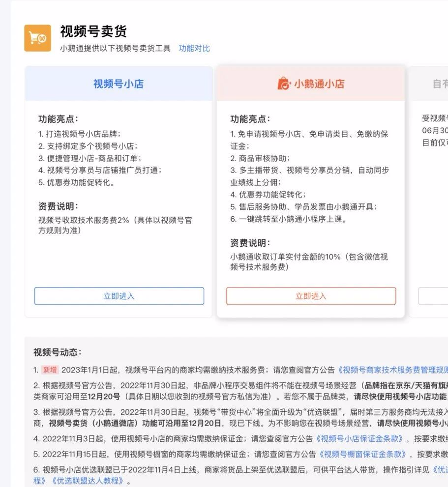Click the 新增 red tag
This screenshot has width=448, height=487.
point(50,370)
